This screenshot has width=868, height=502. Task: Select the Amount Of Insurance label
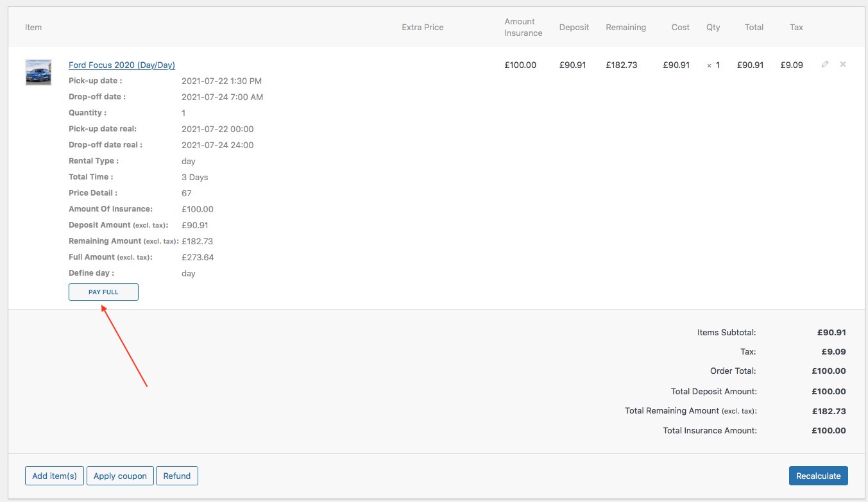click(x=110, y=209)
